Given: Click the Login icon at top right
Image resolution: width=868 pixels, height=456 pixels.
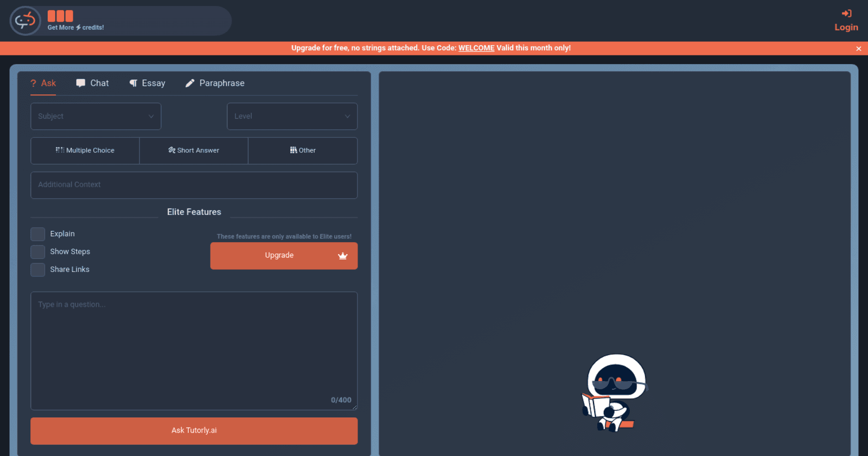Looking at the screenshot, I should click(x=846, y=14).
